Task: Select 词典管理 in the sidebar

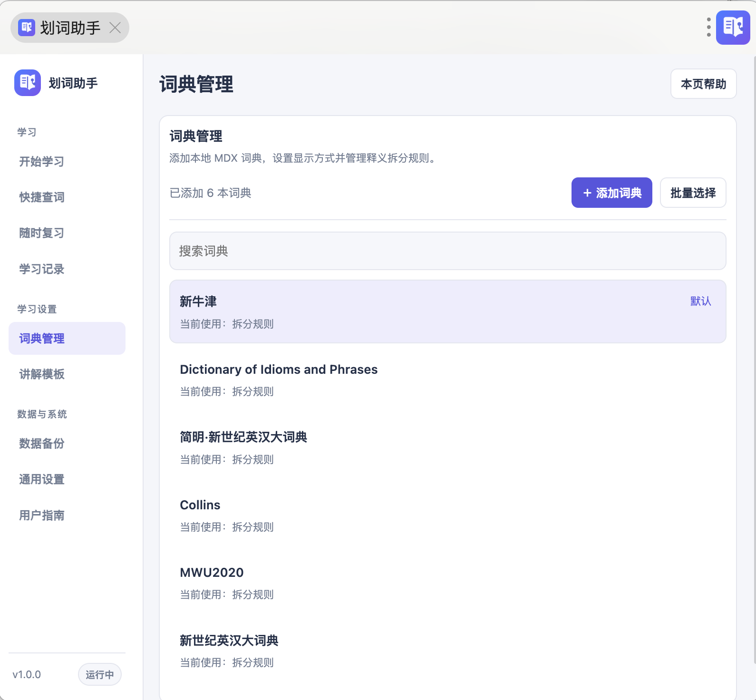Action: 67,339
